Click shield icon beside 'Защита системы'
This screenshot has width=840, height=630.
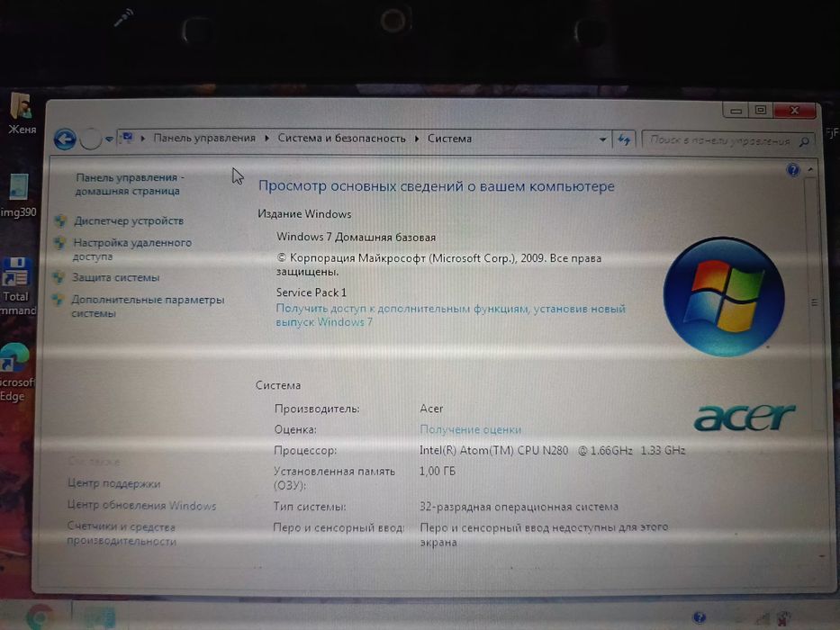pos(59,277)
